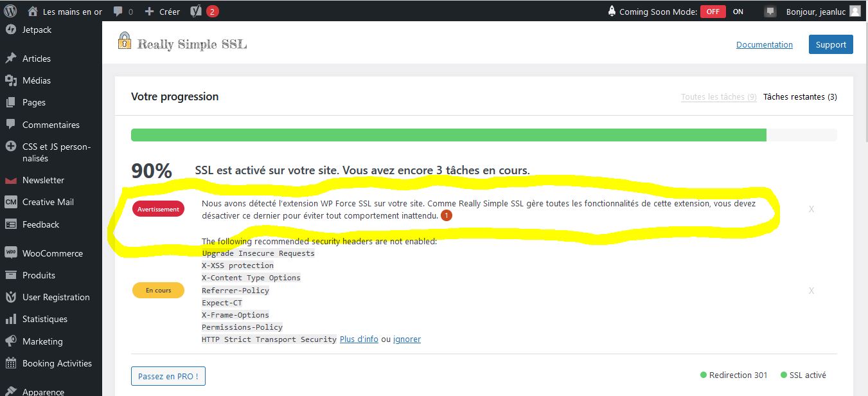Open the Plus d'info link
The height and width of the screenshot is (396, 868).
[x=359, y=339]
